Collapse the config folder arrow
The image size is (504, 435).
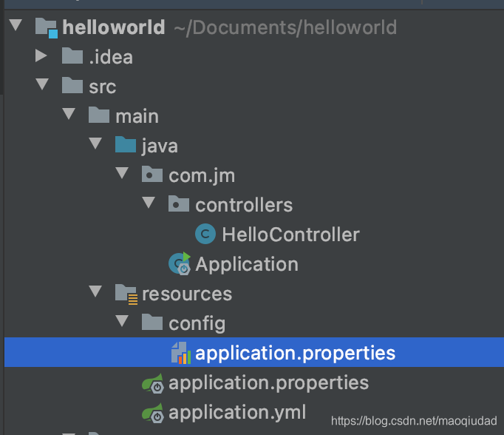(122, 321)
